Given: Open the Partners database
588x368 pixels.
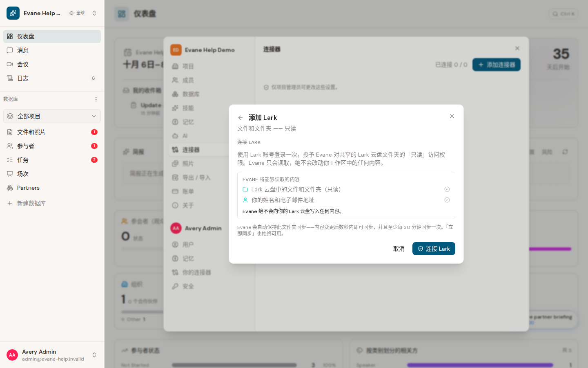Looking at the screenshot, I should pos(52,188).
